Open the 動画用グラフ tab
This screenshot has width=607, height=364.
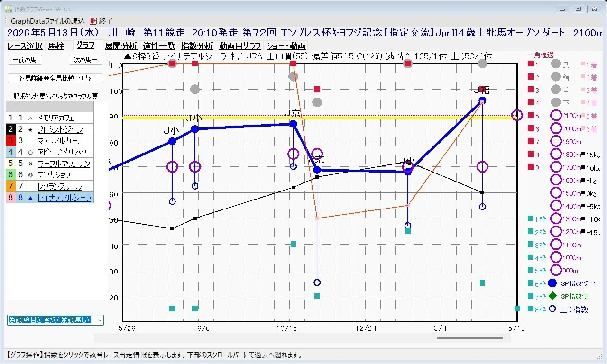(x=240, y=46)
